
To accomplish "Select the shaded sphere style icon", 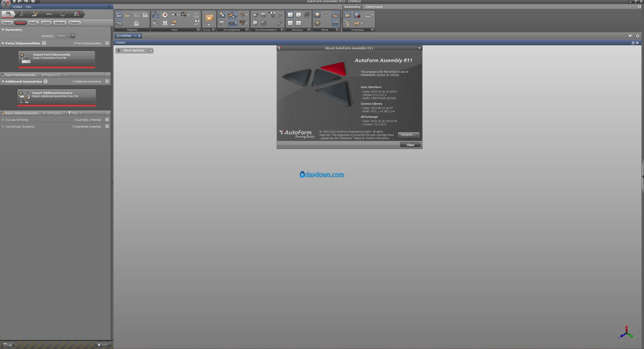I will click(317, 15).
